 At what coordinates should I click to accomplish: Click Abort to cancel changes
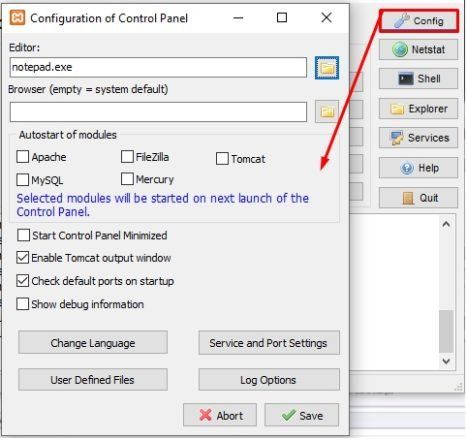[220, 415]
